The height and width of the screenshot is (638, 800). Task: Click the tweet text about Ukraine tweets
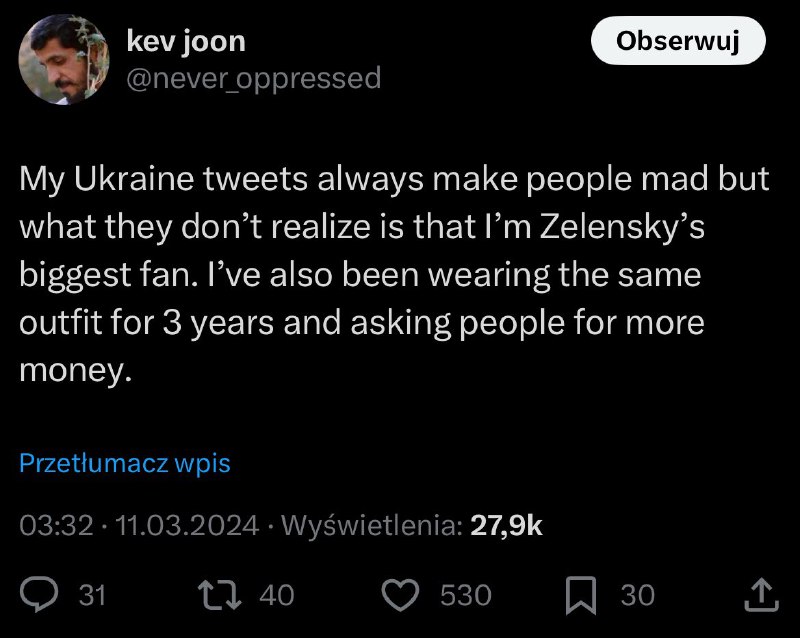[x=394, y=275]
